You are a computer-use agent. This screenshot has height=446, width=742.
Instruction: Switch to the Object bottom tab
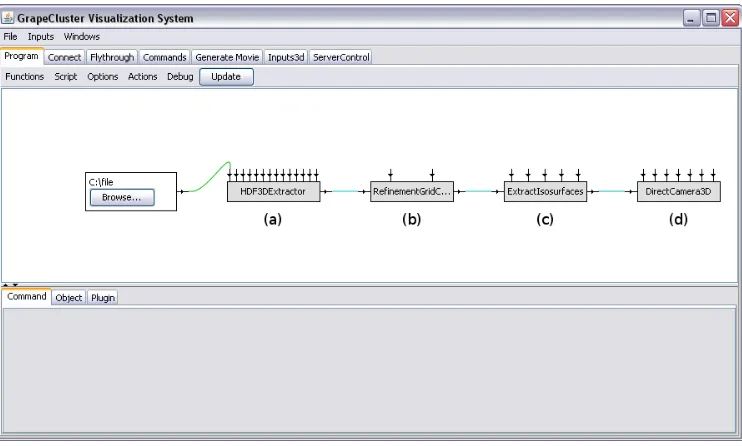tap(69, 297)
